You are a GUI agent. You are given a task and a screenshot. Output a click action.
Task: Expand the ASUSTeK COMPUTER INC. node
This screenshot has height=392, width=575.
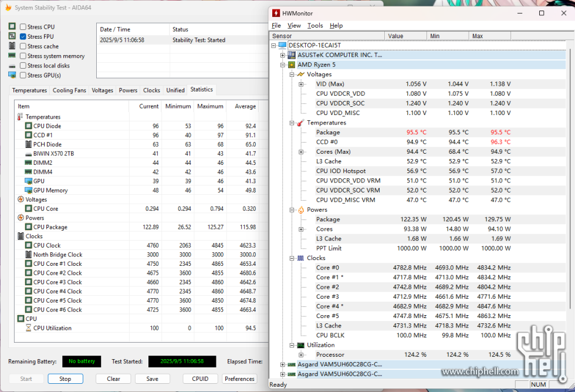283,55
